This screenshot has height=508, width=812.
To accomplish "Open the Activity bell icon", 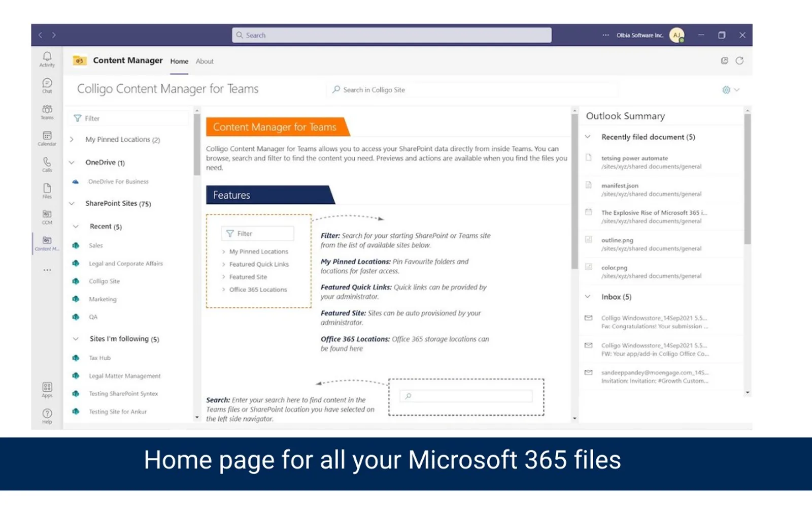I will [x=47, y=59].
